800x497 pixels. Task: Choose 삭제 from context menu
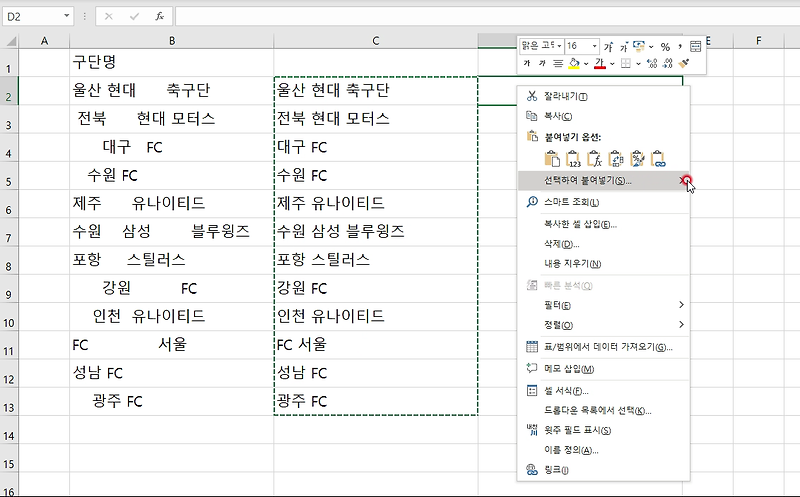[603, 244]
